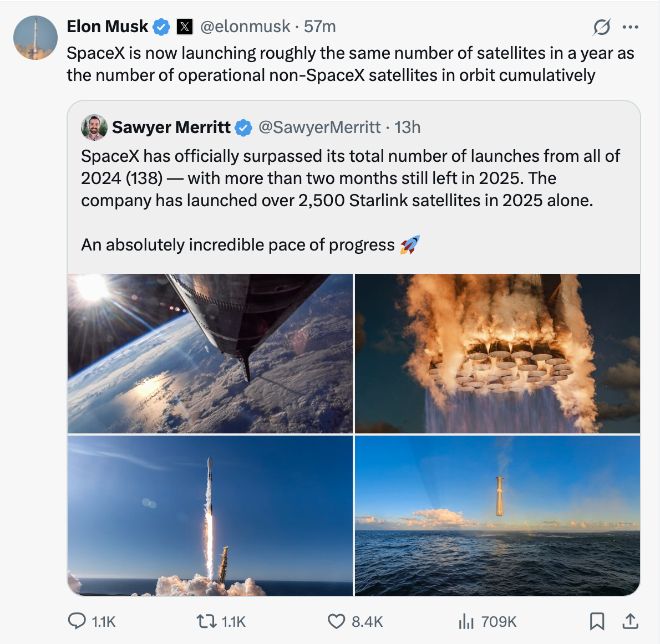The image size is (660, 644).
Task: Bookmark this post
Action: click(x=597, y=622)
